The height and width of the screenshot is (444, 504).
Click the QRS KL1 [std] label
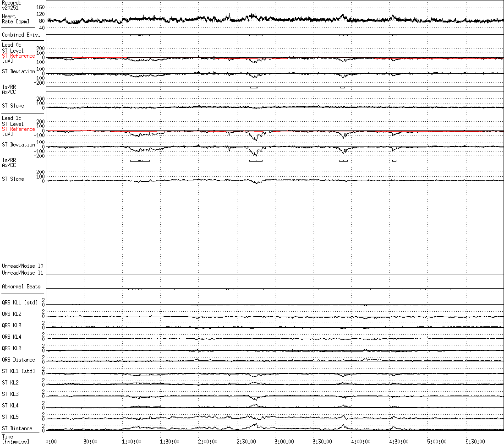click(x=20, y=303)
